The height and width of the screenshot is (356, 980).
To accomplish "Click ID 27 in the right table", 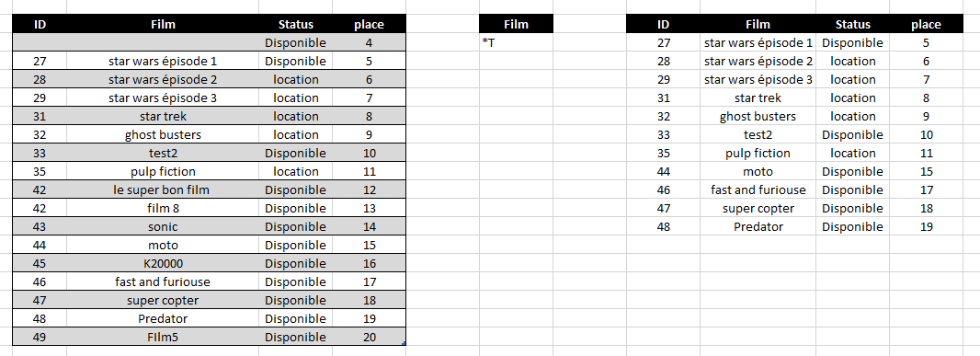I will 663,43.
